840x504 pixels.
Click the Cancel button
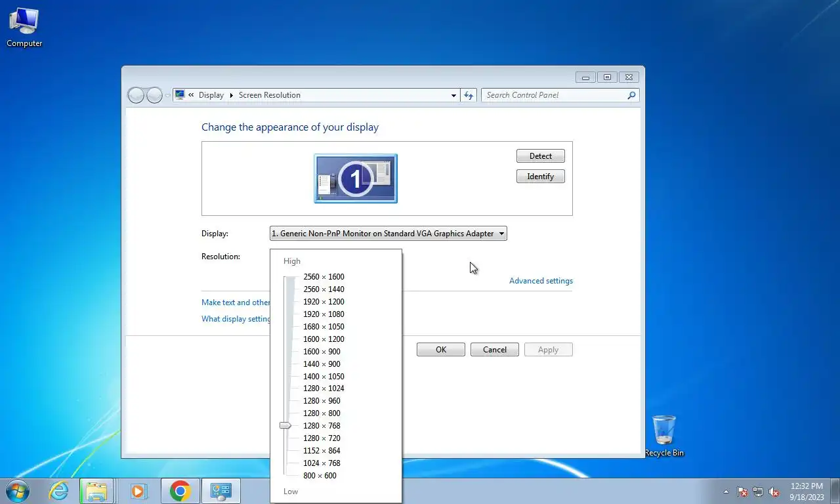495,350
